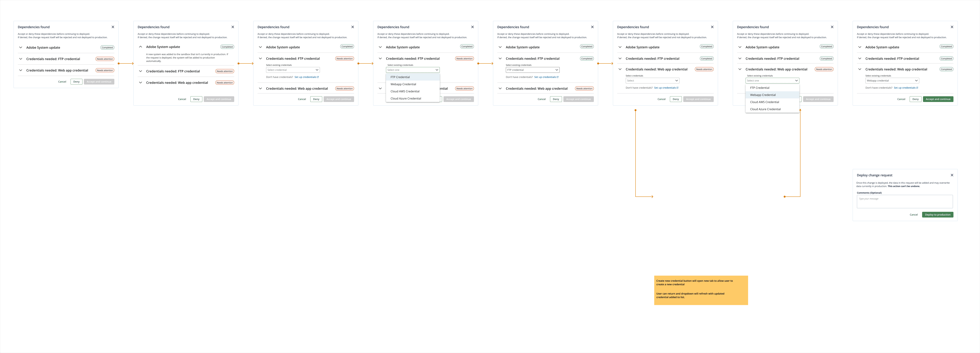Click Cancel in dialog with green Accept button

901,99
